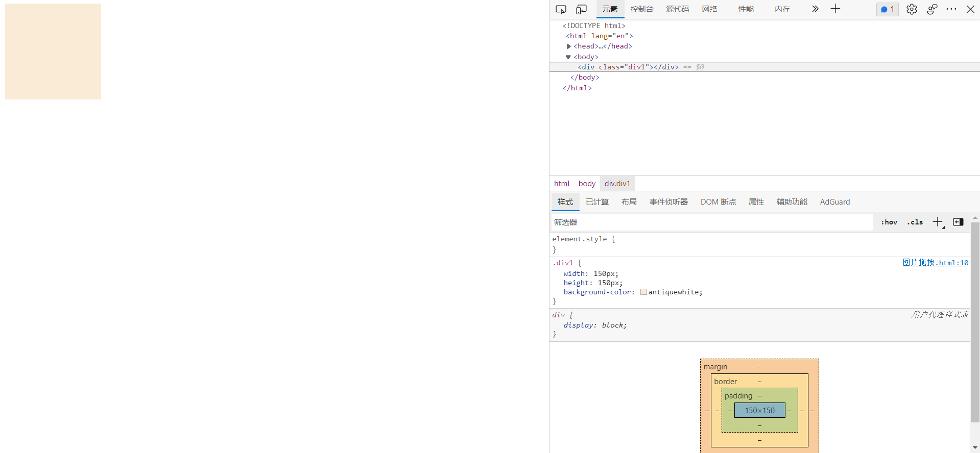Screen dimensions: 980x453
Task: Click the styles scrollbar down arrow
Action: (975, 448)
